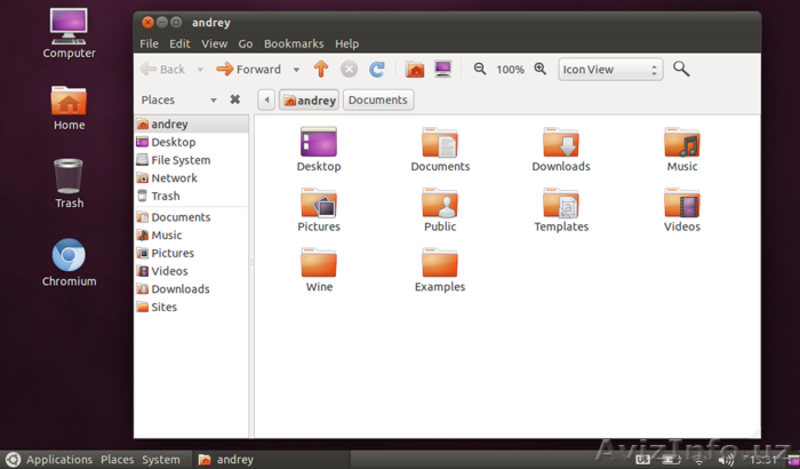This screenshot has width=800, height=469.
Task: Open the Edit menu
Action: tap(180, 44)
